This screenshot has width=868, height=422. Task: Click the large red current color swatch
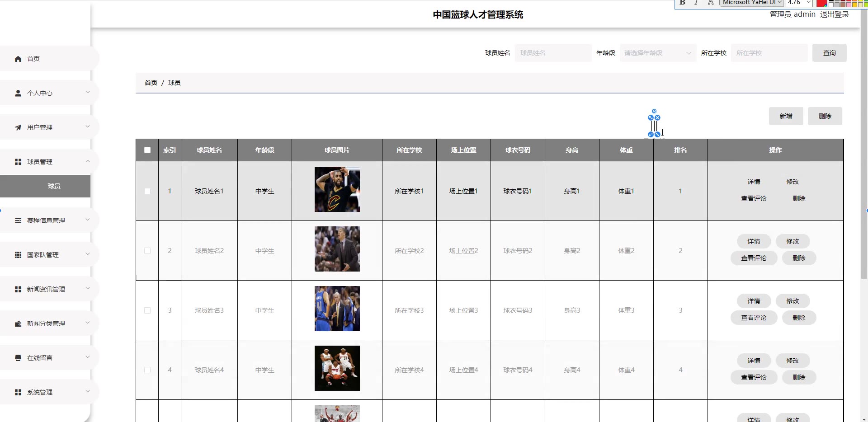click(822, 3)
